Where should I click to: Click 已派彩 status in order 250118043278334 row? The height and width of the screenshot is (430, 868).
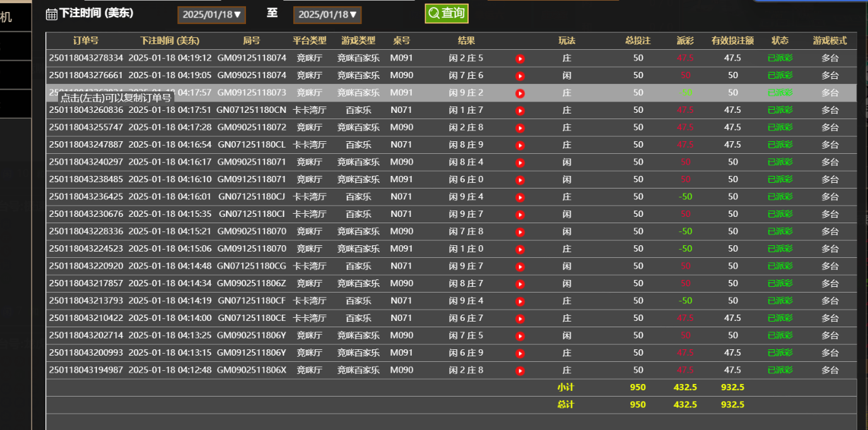(x=780, y=58)
